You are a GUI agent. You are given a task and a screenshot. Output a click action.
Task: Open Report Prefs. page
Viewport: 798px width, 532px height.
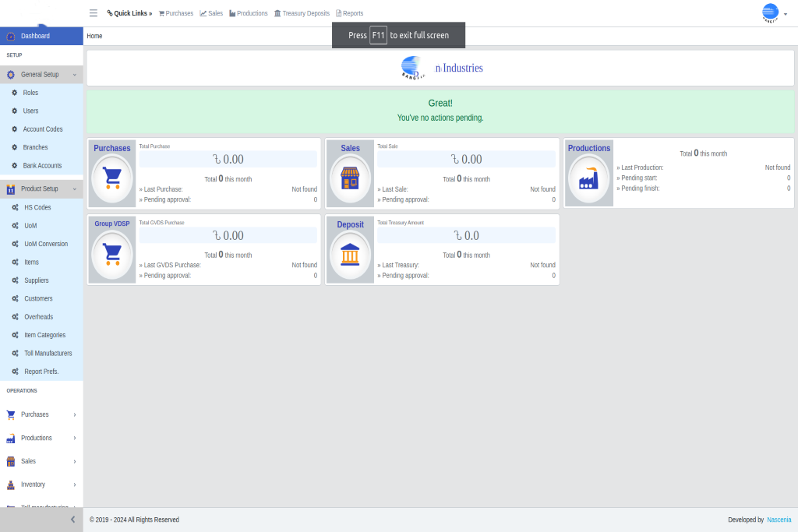coord(41,372)
